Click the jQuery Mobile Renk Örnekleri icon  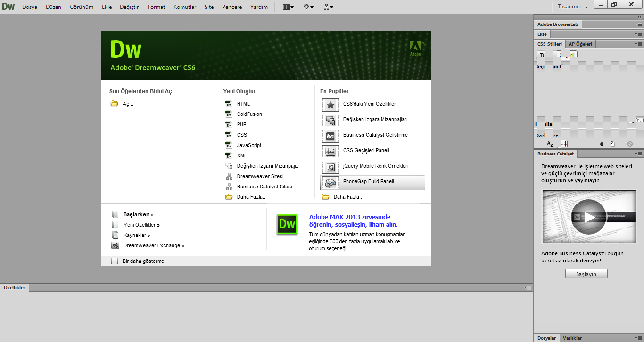[330, 167]
